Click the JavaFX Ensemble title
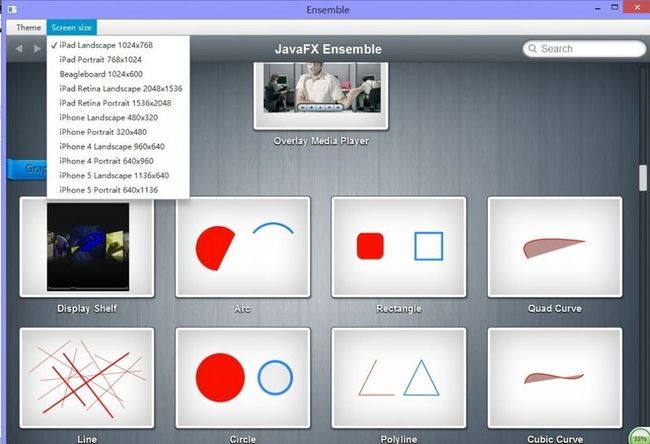Image resolution: width=650 pixels, height=444 pixels. 328,49
